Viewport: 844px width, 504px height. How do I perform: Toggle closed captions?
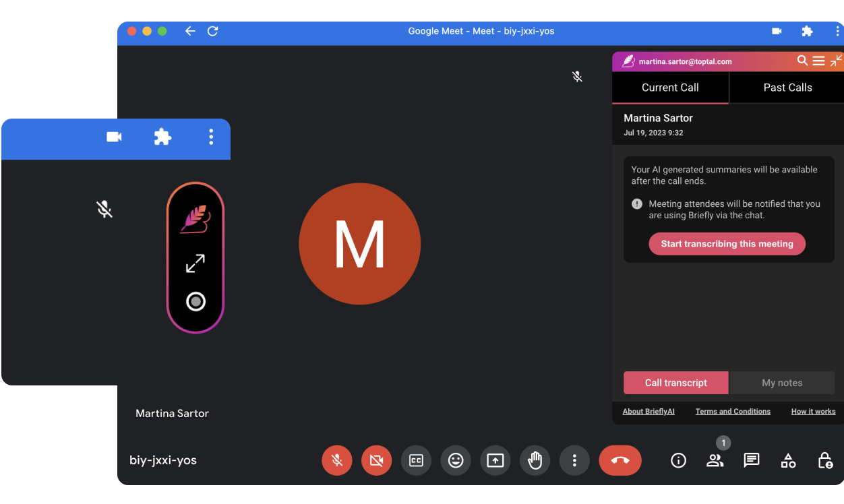coord(416,461)
